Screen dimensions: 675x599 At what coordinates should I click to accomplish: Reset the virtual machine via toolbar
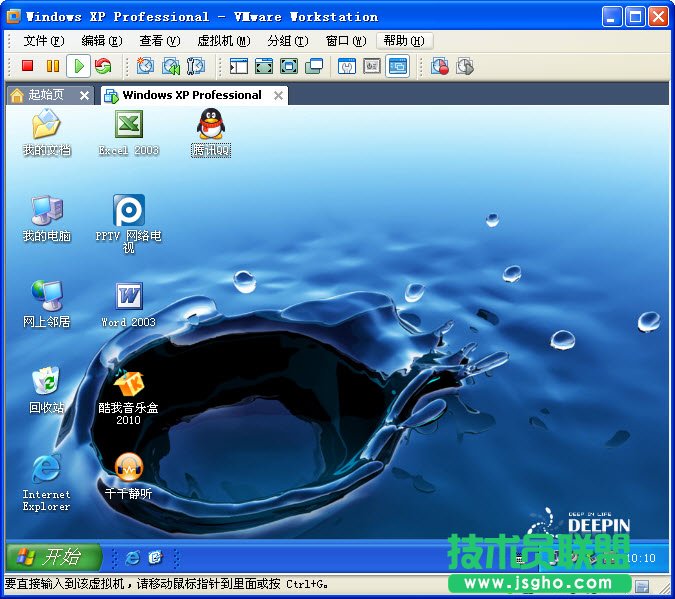[x=103, y=66]
